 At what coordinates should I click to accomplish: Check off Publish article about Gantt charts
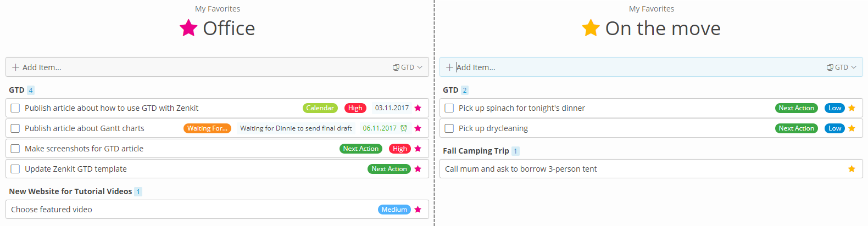pos(15,128)
